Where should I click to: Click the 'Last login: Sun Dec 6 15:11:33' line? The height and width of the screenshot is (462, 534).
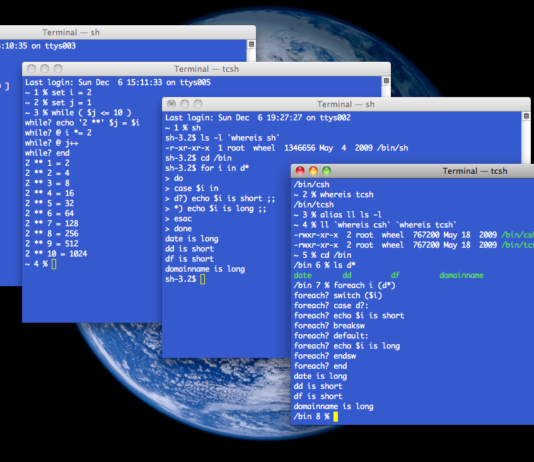118,82
